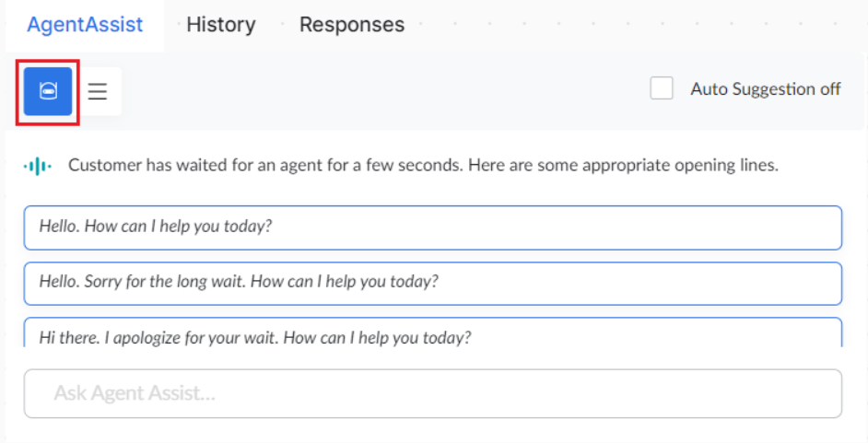This screenshot has height=443, width=868.
Task: Click the blue bot assistant icon button
Action: point(48,91)
